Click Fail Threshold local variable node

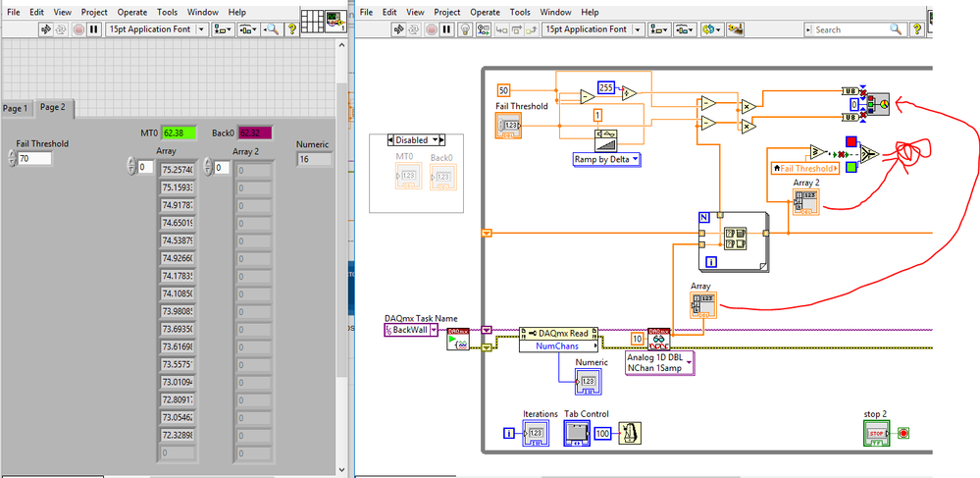click(805, 168)
